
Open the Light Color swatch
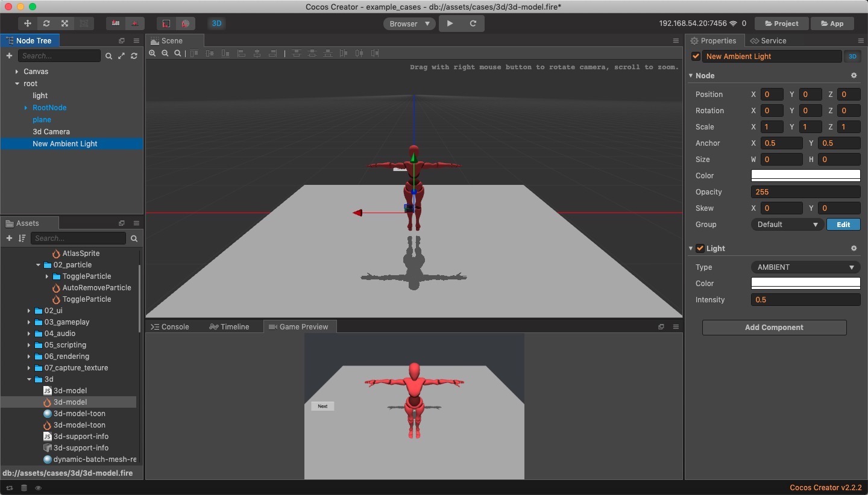pos(805,283)
